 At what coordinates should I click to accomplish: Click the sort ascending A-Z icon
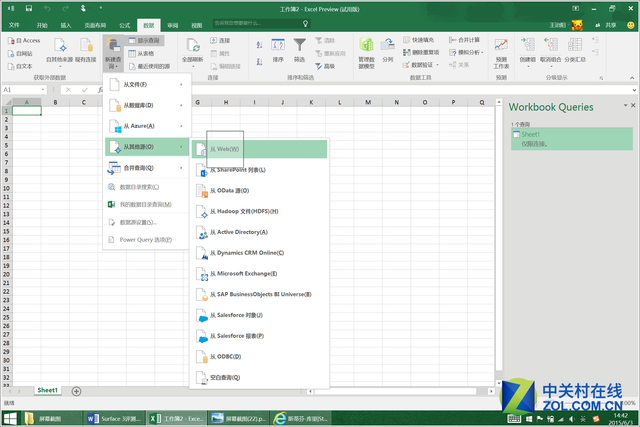pos(259,45)
